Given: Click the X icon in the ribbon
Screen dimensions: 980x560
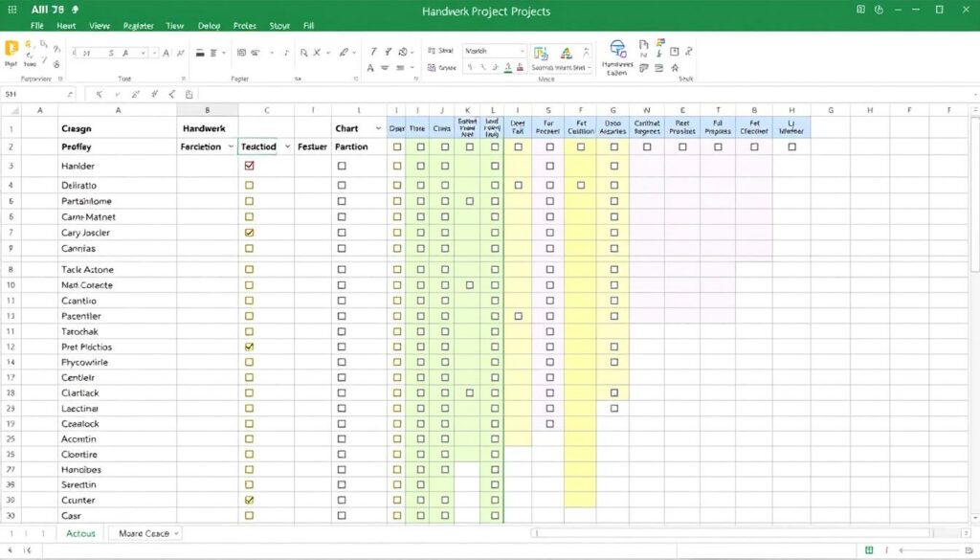Looking at the screenshot, I should [317, 53].
